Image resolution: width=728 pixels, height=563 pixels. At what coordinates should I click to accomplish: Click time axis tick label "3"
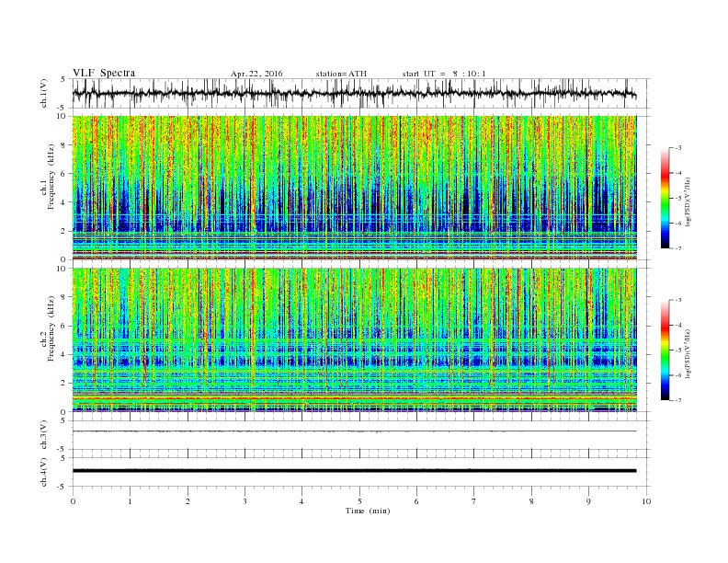pos(245,501)
